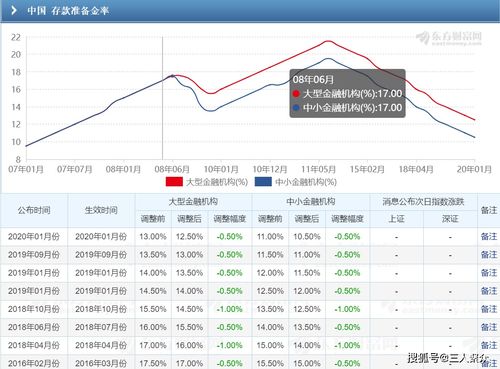Select x-axis label 10年01月

221,169
